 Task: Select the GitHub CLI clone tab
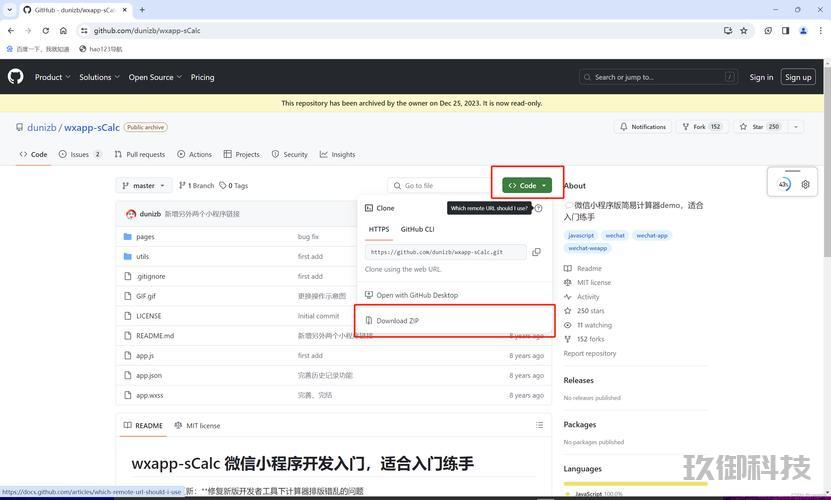pos(417,229)
